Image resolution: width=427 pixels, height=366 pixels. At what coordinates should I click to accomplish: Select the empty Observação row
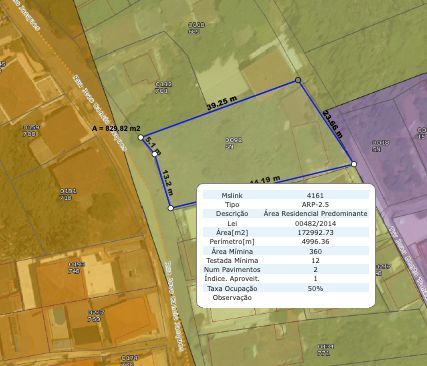coord(286,297)
